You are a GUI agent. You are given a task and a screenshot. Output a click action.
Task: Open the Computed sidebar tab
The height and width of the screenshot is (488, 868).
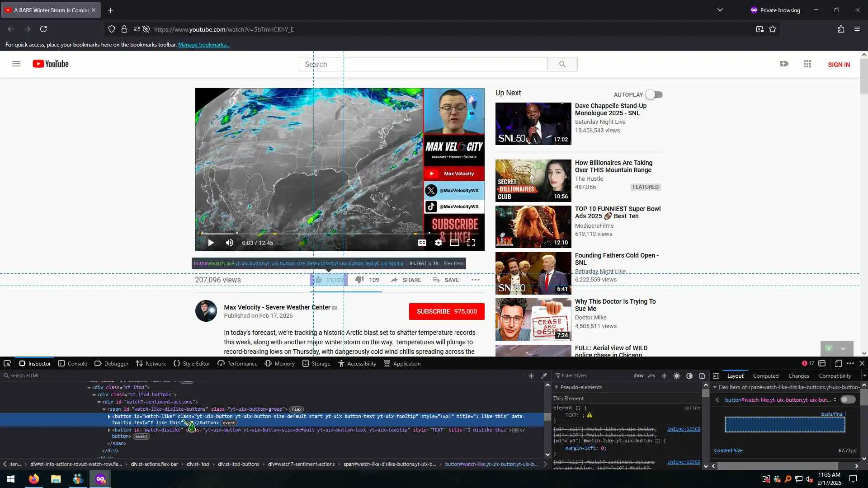765,376
